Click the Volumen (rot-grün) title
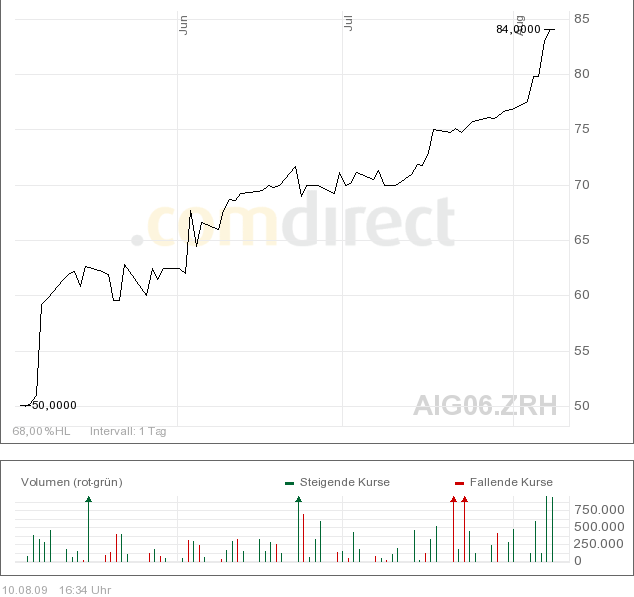 71,482
